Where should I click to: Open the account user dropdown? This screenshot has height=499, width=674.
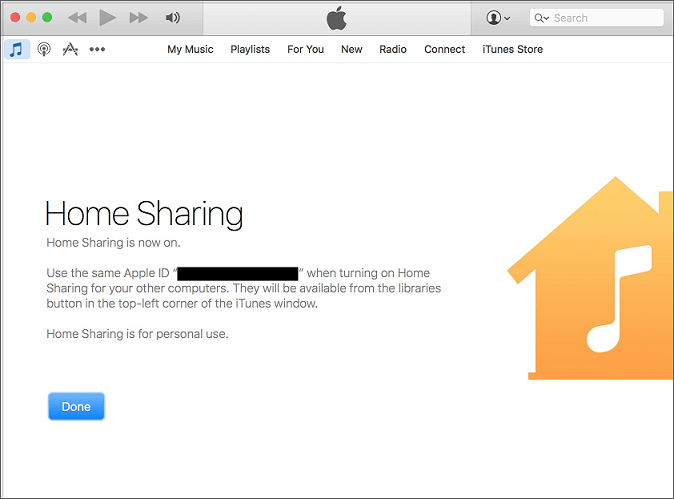click(497, 18)
